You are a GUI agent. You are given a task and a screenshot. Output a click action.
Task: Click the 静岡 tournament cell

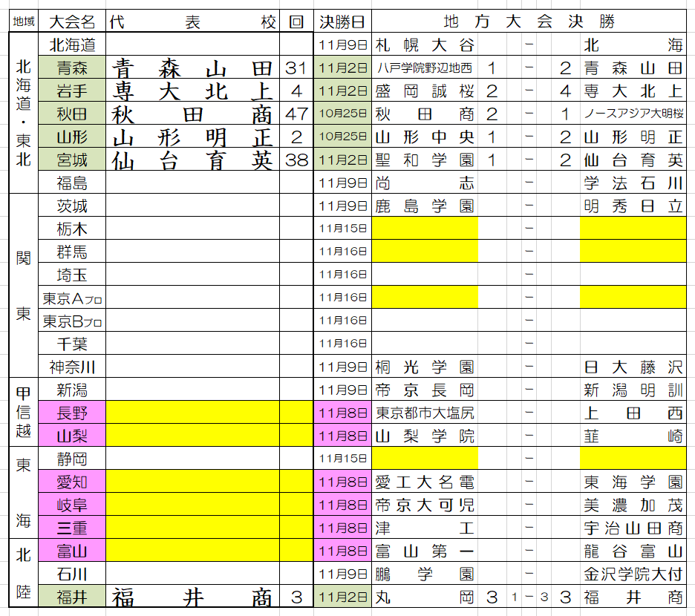72,459
